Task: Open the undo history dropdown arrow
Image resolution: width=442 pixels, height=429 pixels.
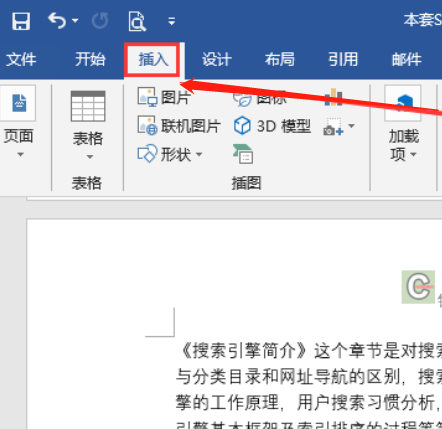Action: (x=75, y=21)
